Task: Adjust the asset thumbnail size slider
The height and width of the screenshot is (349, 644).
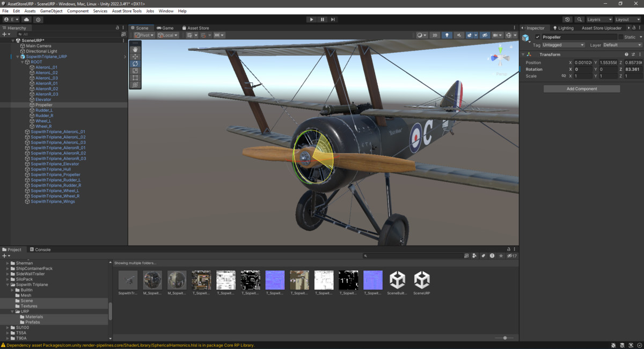Action: 504,338
